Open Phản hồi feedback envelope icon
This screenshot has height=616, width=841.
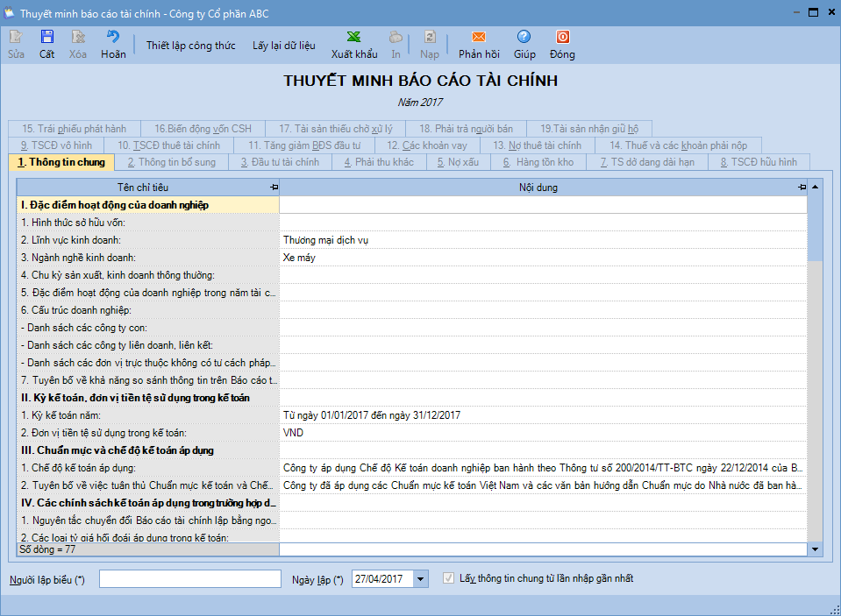click(x=479, y=37)
